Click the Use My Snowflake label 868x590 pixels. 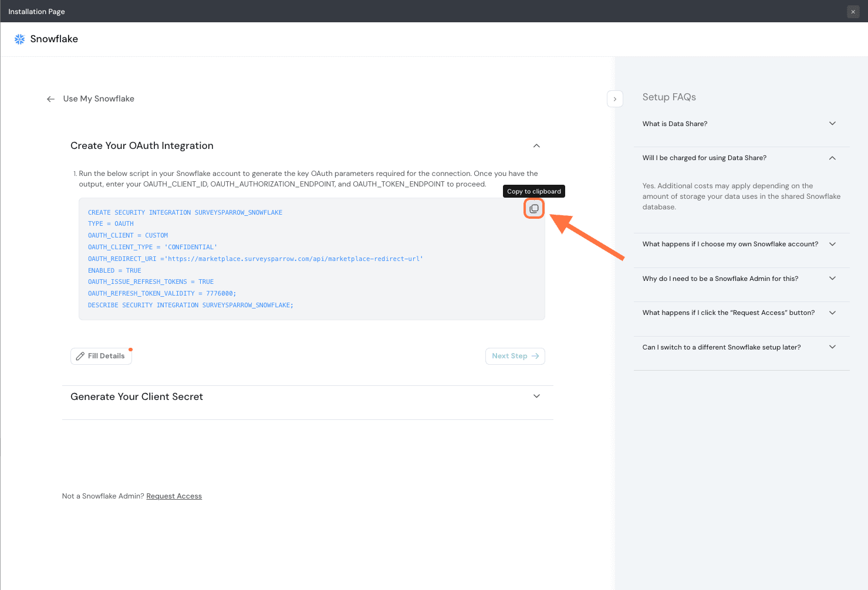(x=99, y=99)
